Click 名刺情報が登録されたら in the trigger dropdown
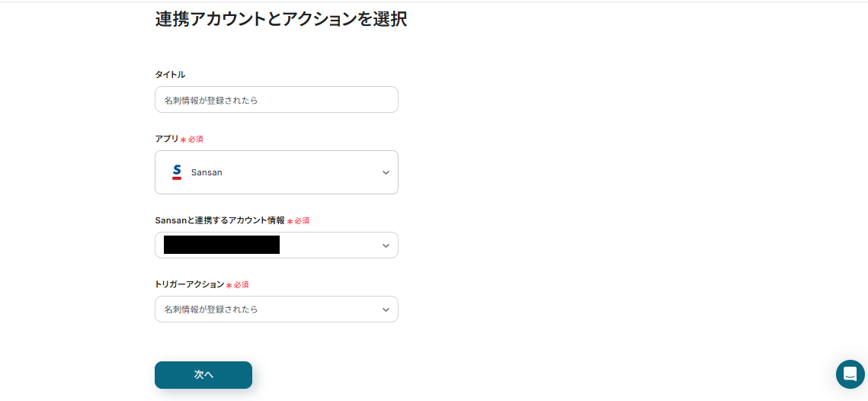Image resolution: width=868 pixels, height=401 pixels. [x=211, y=310]
